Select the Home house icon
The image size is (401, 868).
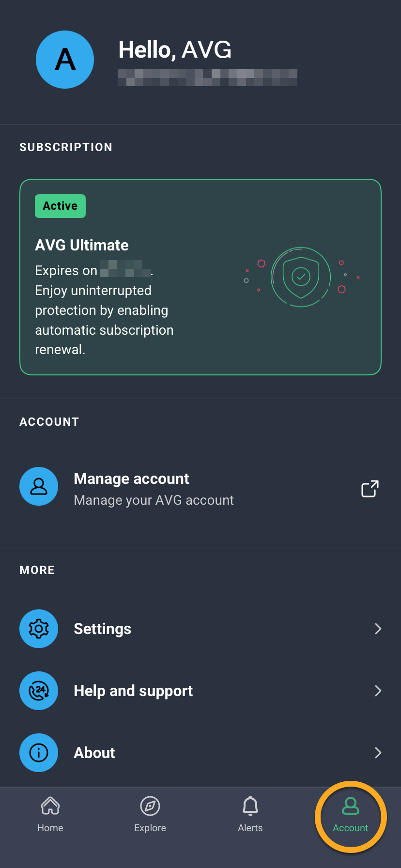click(50, 806)
